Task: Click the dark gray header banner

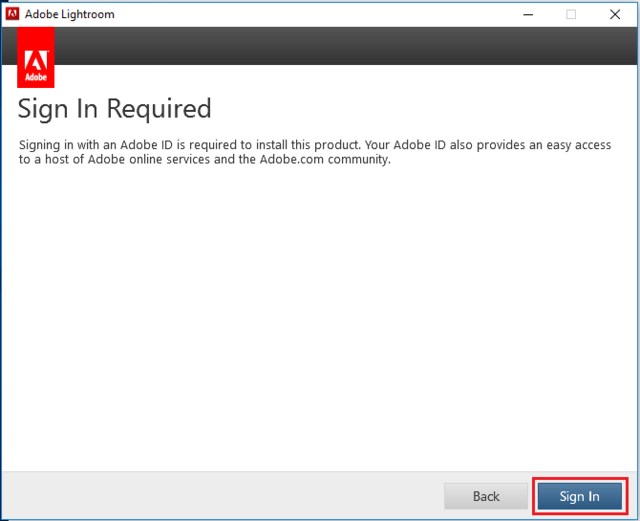Action: pos(340,46)
